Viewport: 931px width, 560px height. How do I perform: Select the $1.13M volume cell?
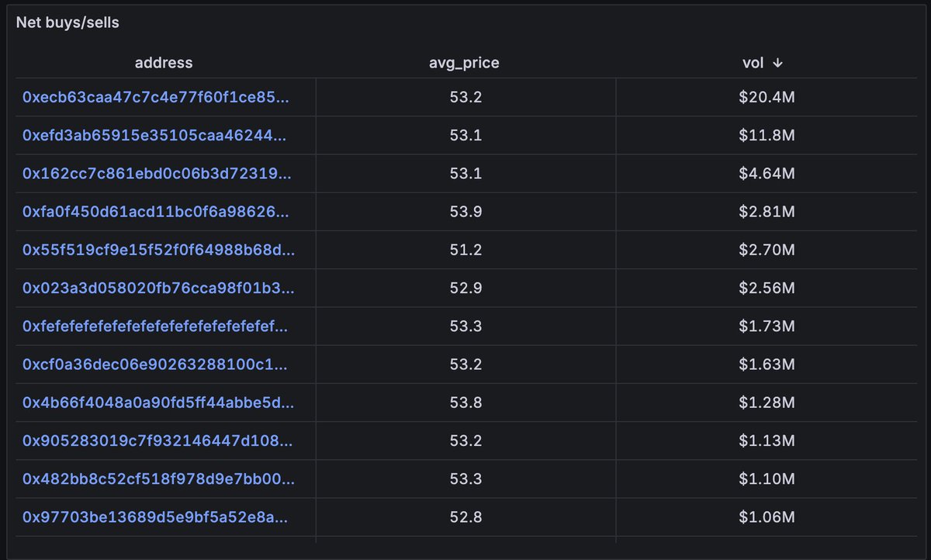[767, 441]
